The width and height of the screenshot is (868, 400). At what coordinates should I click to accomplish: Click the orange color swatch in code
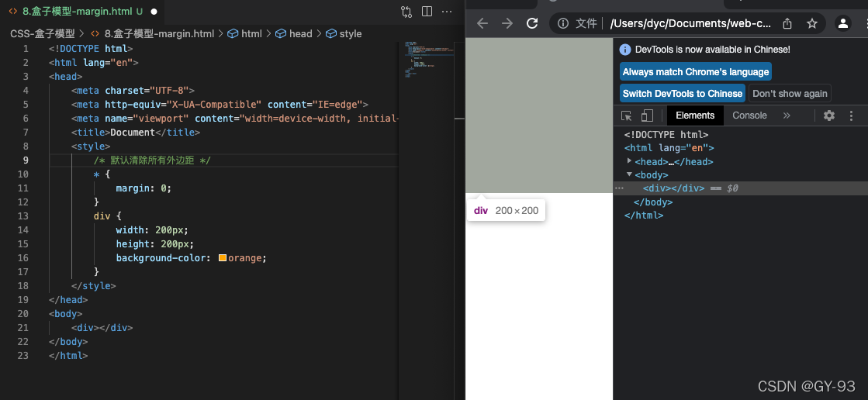point(223,258)
